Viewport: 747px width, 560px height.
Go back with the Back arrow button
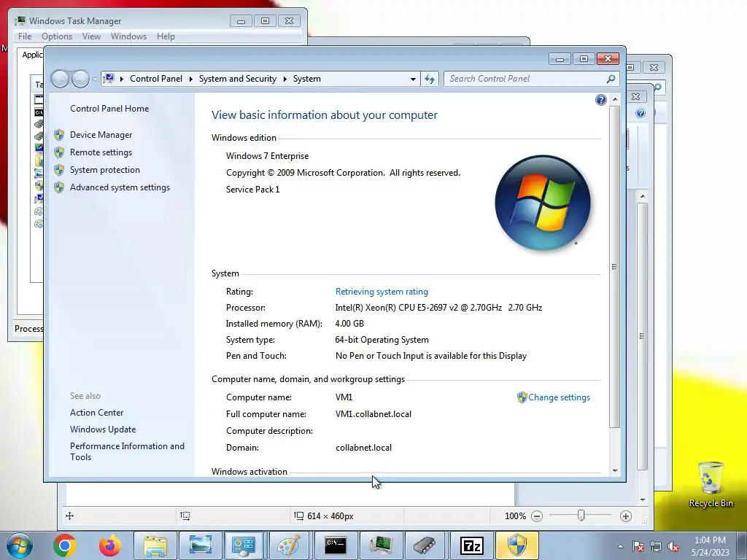click(60, 79)
